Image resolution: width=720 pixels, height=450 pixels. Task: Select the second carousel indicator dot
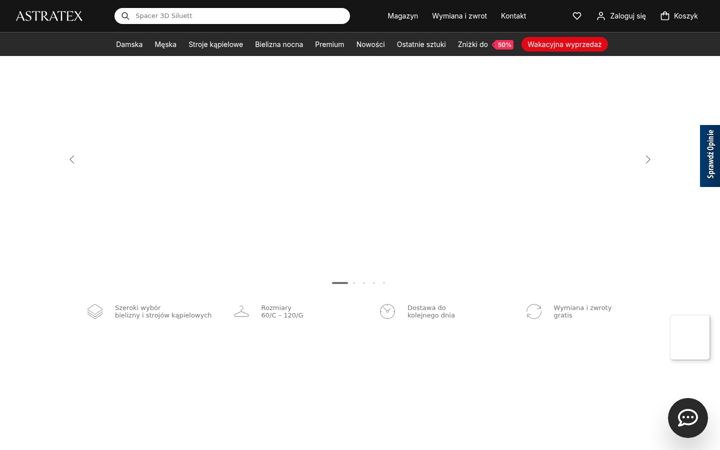pos(354,283)
